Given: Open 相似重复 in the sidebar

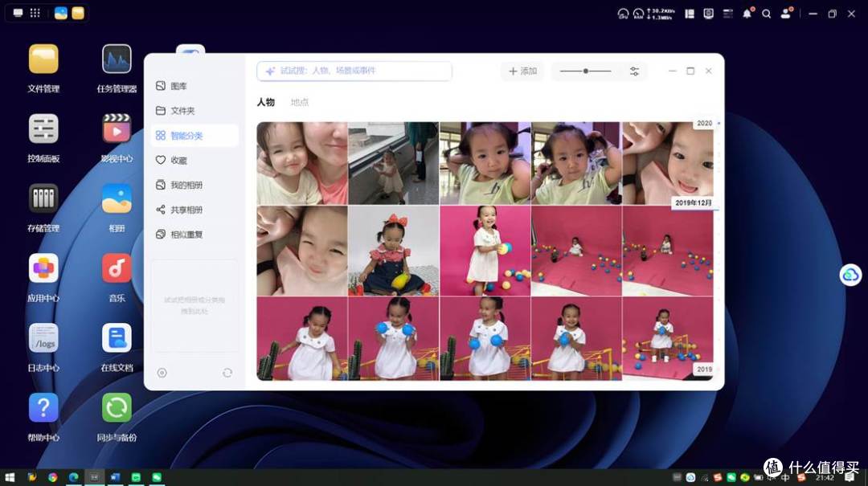Looking at the screenshot, I should (x=194, y=234).
